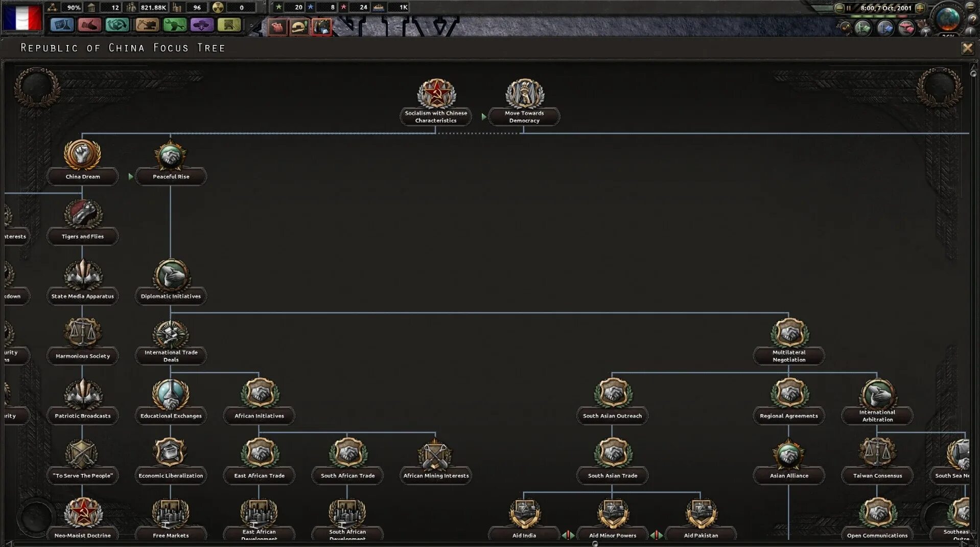Select the Diplomatic Initiatives focus
The image size is (980, 547).
[171, 281]
